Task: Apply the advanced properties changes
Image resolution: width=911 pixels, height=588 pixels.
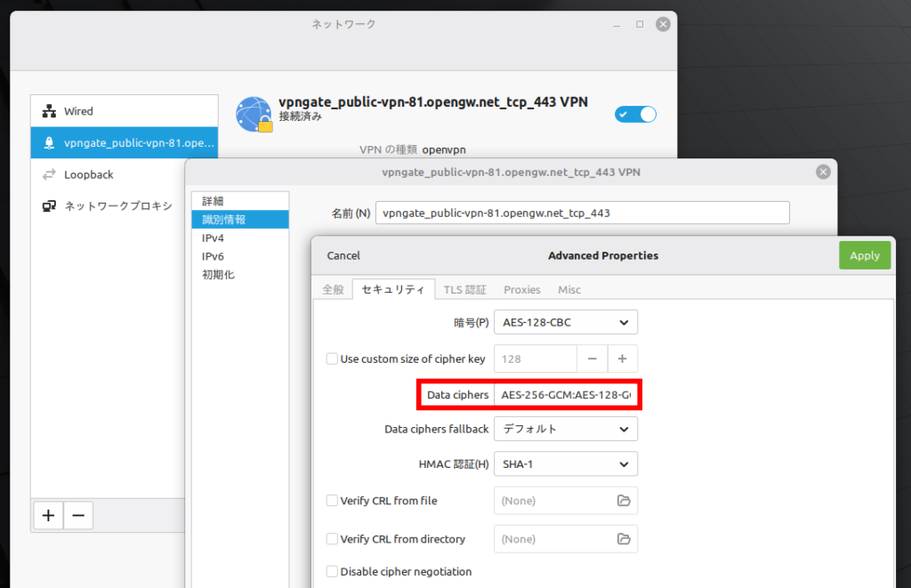Action: (864, 254)
